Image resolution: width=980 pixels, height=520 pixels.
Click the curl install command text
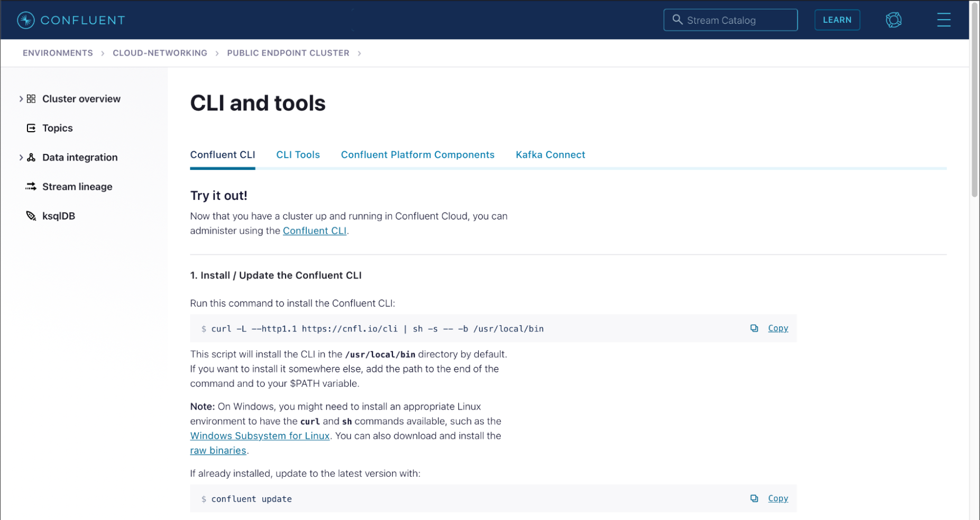click(378, 329)
